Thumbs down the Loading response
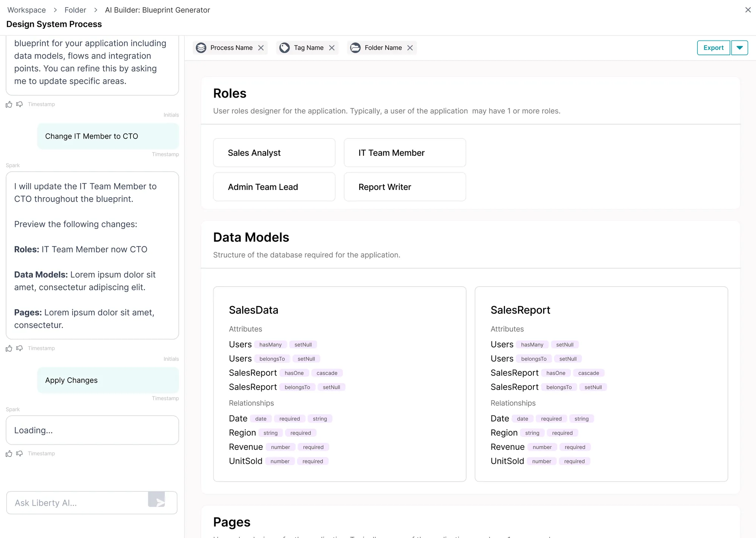The width and height of the screenshot is (756, 538). click(19, 454)
